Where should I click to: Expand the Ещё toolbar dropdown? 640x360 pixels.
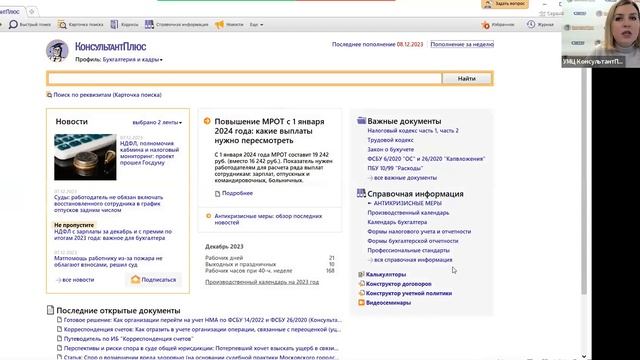pos(256,24)
